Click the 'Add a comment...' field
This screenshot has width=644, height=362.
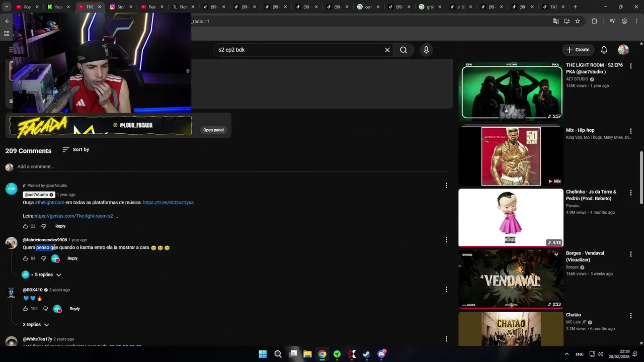(231, 167)
